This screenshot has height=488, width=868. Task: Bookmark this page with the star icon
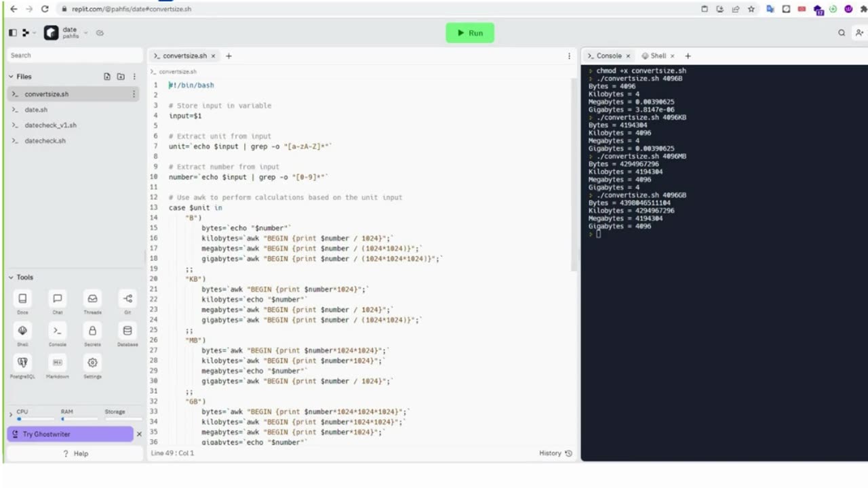751,9
